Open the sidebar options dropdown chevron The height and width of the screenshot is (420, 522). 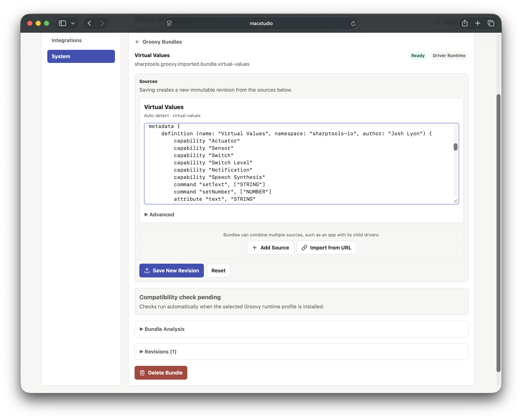(73, 23)
